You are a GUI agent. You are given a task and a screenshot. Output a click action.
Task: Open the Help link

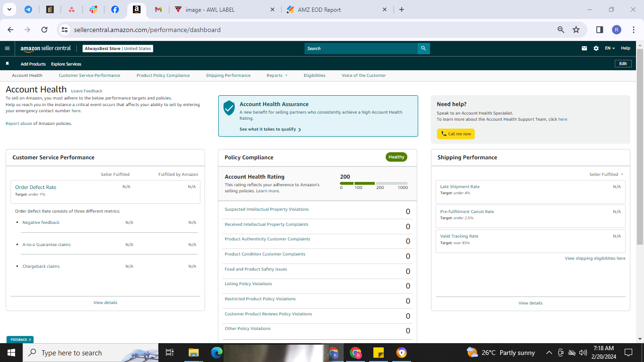625,48
